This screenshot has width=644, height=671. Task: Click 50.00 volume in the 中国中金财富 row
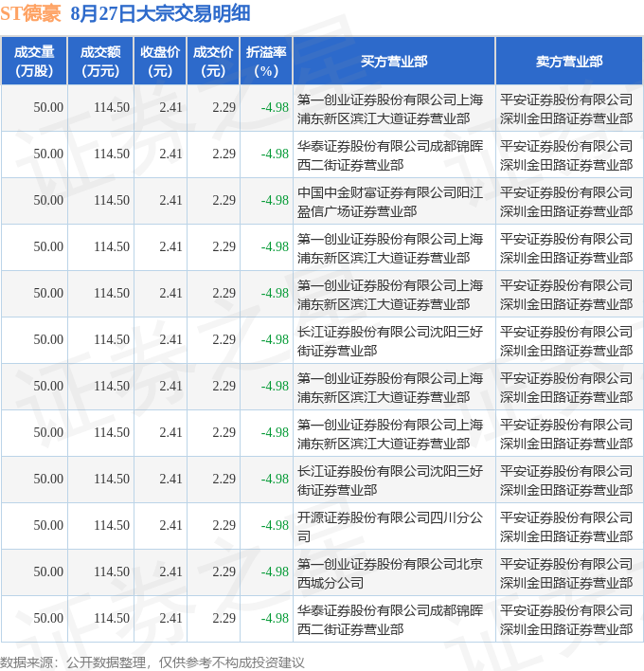[x=48, y=200]
